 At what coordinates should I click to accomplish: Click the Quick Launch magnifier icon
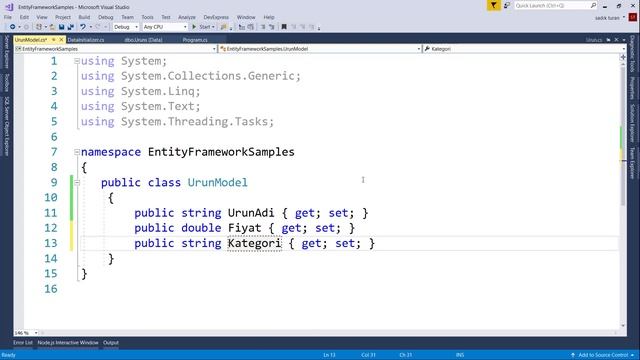coord(593,5)
